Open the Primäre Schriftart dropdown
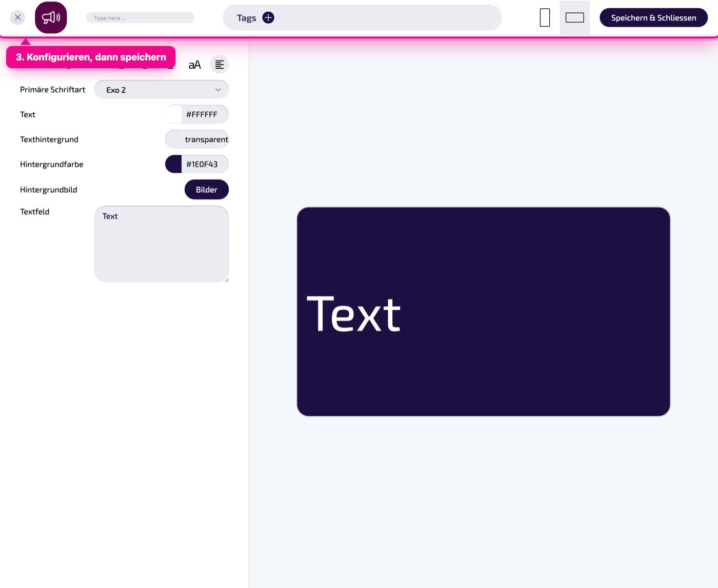This screenshot has width=718, height=588. [x=162, y=90]
